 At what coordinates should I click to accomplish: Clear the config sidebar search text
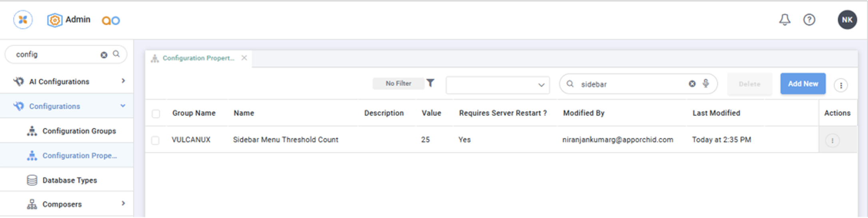coord(104,55)
